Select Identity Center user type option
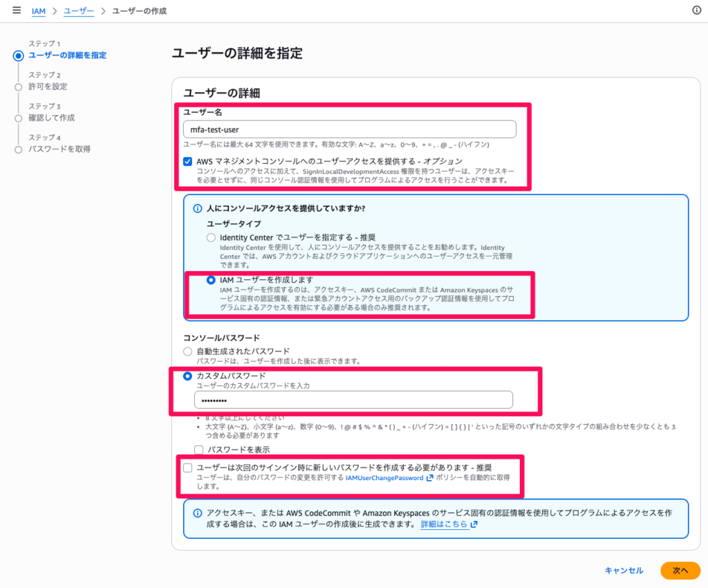Viewport: 708px width, 588px height. click(211, 238)
